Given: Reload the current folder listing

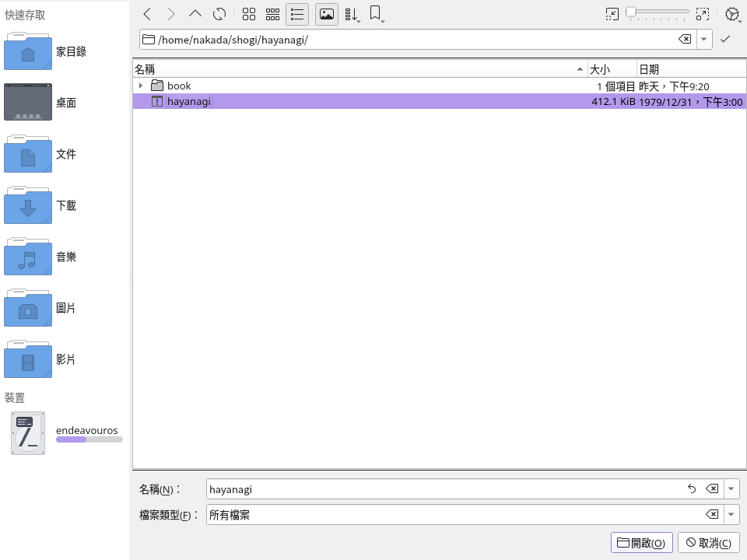Looking at the screenshot, I should pyautogui.click(x=219, y=14).
